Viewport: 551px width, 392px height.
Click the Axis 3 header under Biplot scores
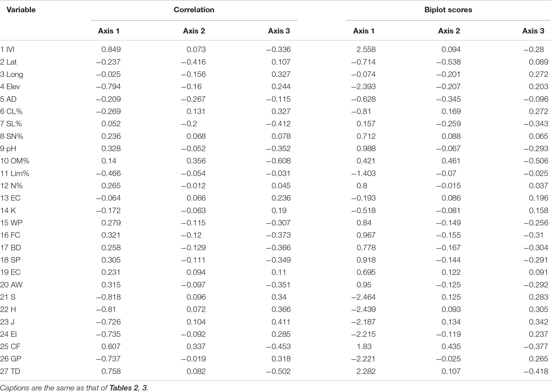[x=533, y=31]
